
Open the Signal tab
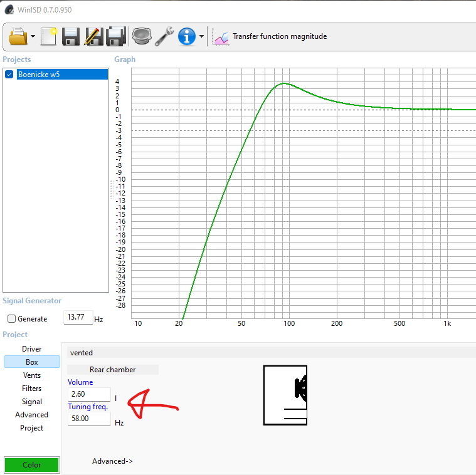pos(31,402)
